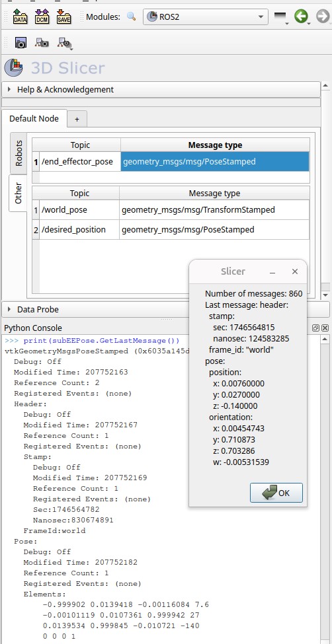Click the load DATA toolbar icon
This screenshot has height=644, width=332.
[x=20, y=17]
